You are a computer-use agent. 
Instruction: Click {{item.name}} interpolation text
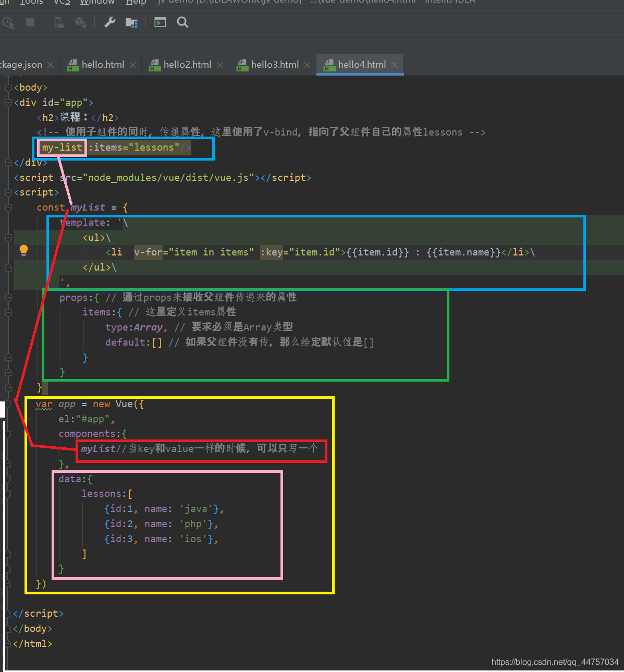[463, 252]
